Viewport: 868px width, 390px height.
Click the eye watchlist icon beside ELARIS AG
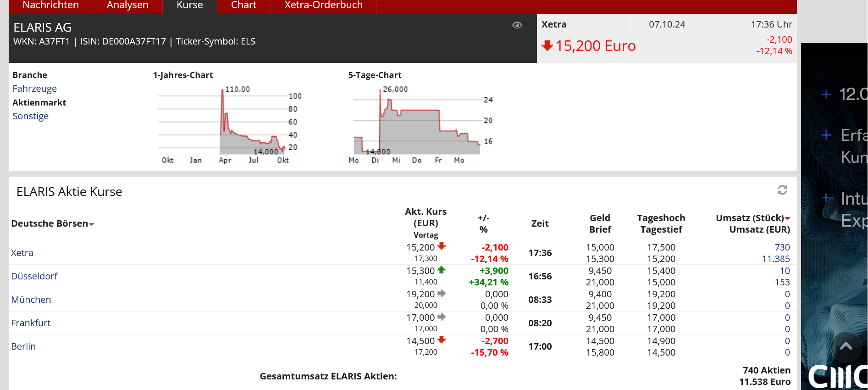[x=517, y=25]
